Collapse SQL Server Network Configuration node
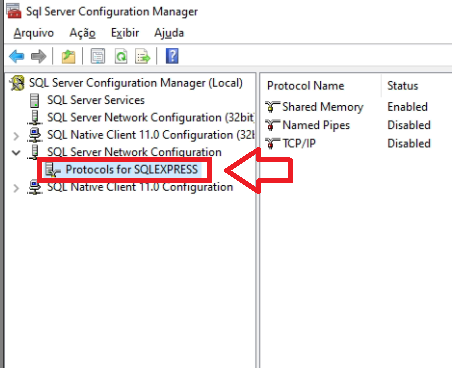 pos(16,153)
